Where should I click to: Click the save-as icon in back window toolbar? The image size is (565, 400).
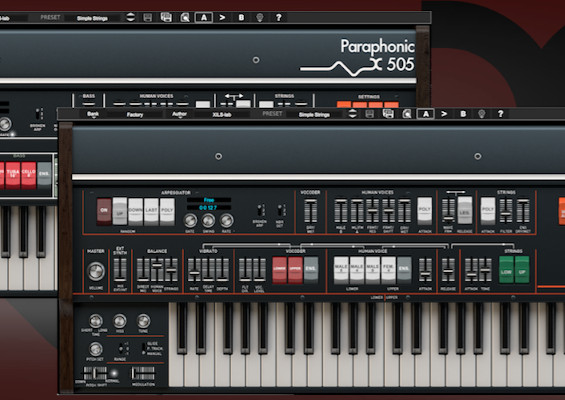(166, 17)
